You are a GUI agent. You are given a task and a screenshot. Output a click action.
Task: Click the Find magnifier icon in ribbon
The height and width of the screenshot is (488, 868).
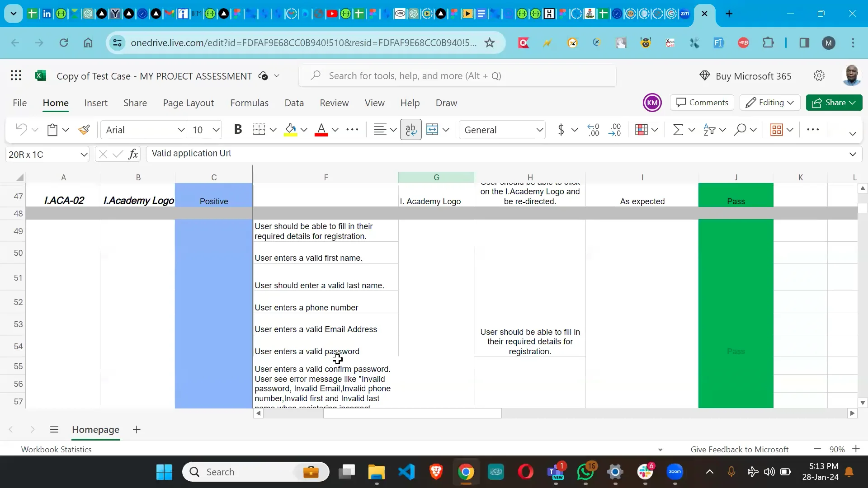pos(740,130)
